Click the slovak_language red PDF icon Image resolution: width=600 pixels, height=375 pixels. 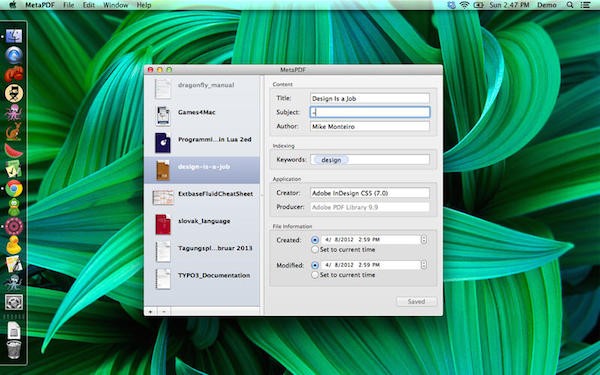pyautogui.click(x=163, y=224)
